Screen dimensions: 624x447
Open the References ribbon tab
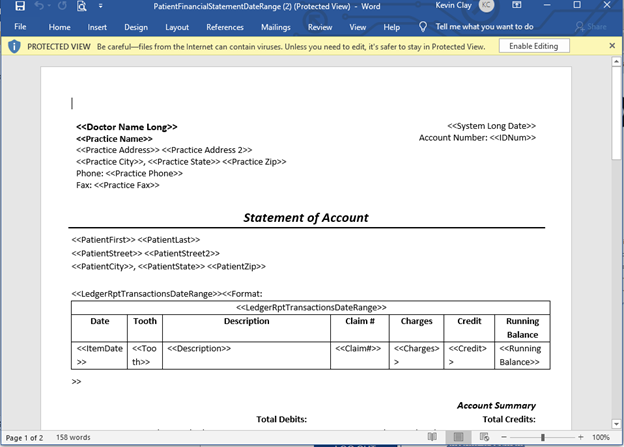pyautogui.click(x=225, y=27)
